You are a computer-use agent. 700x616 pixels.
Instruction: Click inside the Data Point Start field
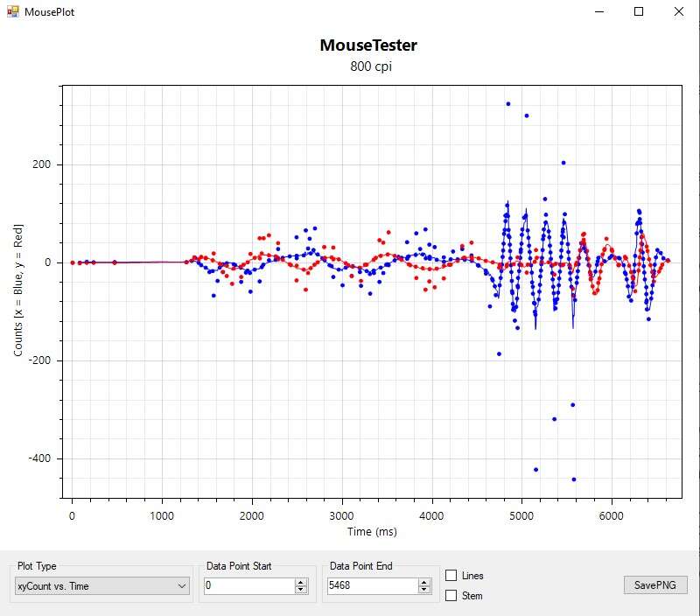[x=248, y=586]
